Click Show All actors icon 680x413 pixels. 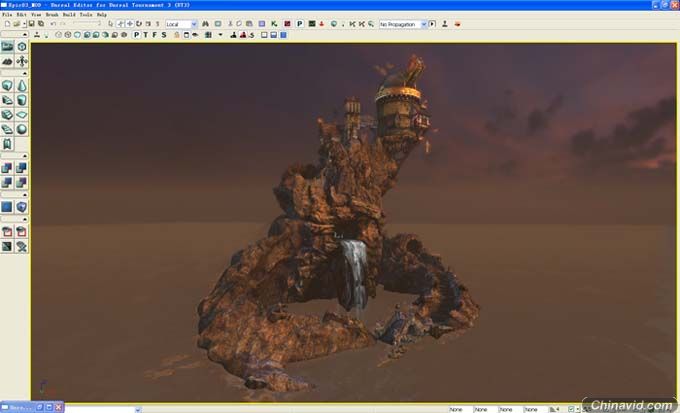click(x=22, y=246)
